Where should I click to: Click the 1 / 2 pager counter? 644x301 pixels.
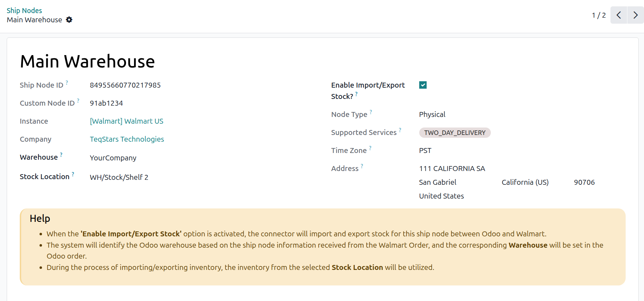pos(598,15)
